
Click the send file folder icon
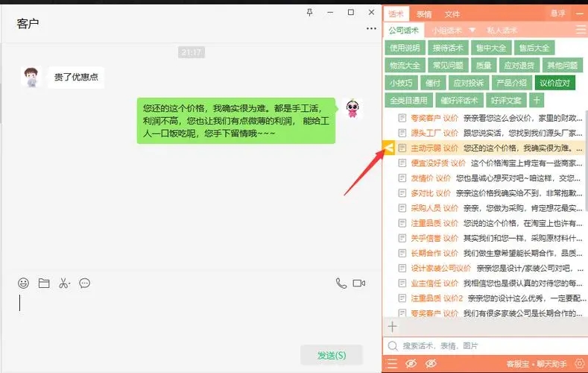point(44,283)
